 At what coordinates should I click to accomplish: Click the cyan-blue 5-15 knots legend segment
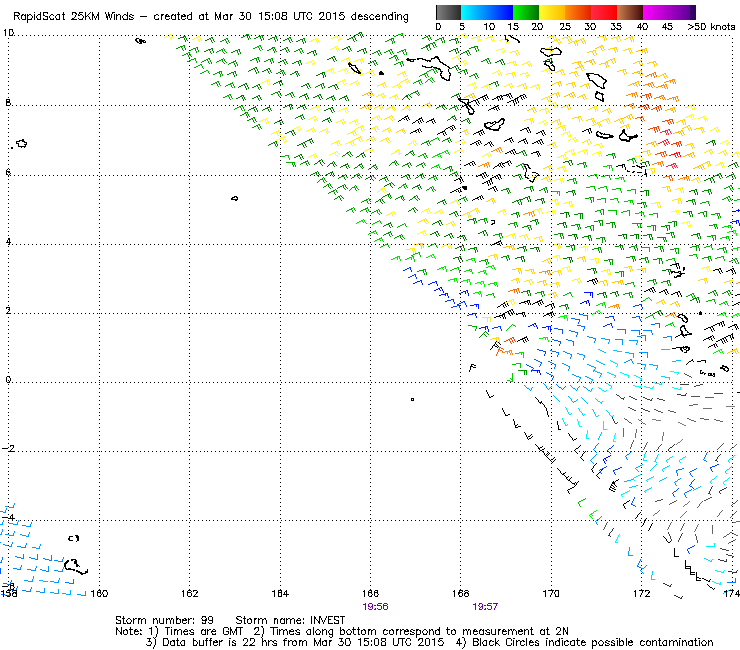click(487, 12)
